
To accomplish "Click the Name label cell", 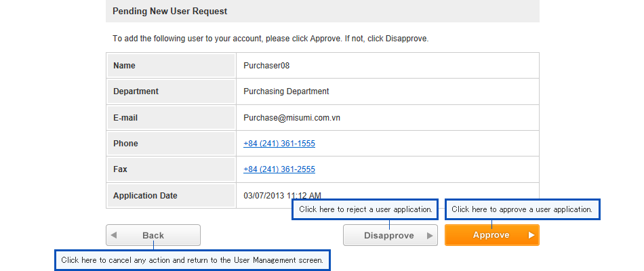I will pos(171,66).
